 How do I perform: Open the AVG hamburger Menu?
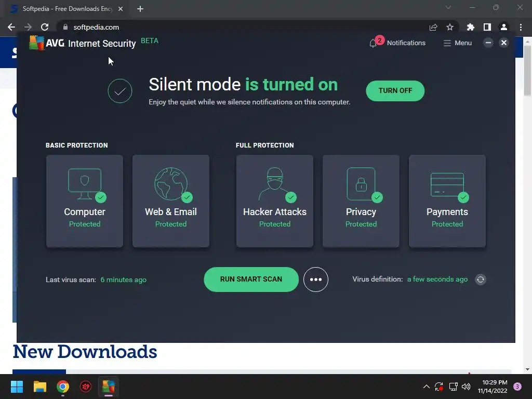pos(457,43)
